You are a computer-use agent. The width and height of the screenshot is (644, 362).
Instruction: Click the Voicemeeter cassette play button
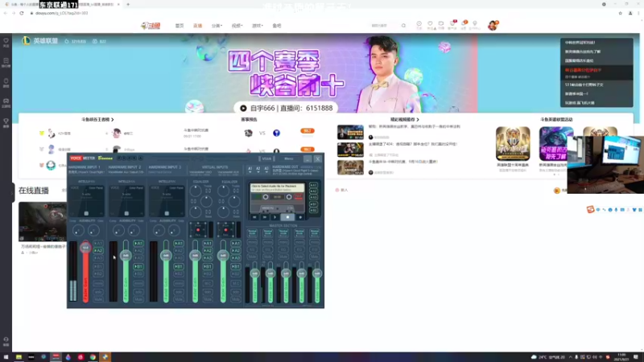pos(275,217)
